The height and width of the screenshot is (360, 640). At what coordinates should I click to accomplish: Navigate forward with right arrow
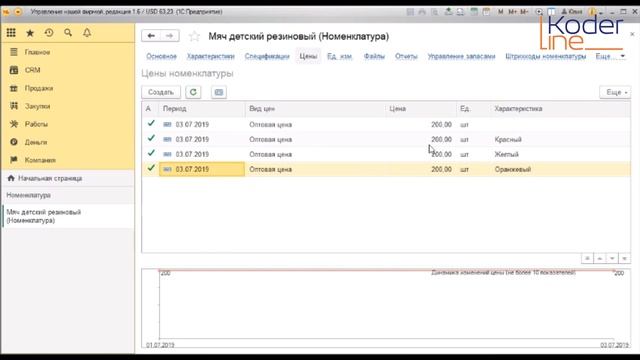(169, 36)
